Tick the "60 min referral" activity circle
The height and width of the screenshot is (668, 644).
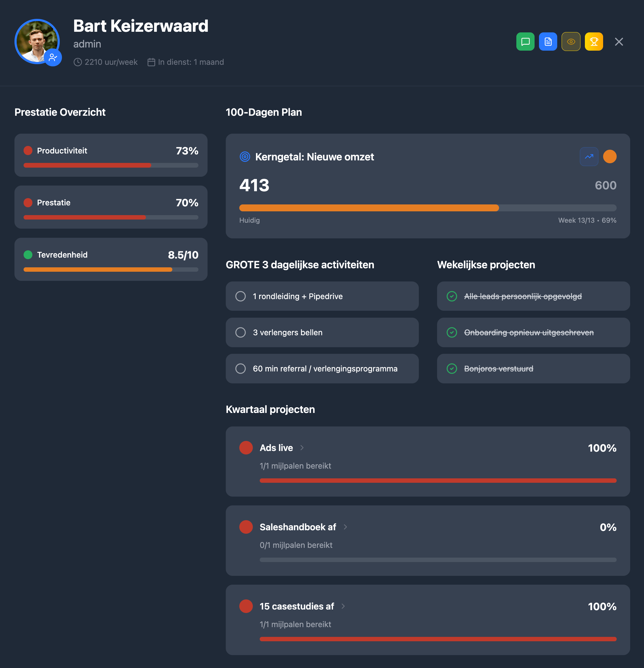point(241,368)
